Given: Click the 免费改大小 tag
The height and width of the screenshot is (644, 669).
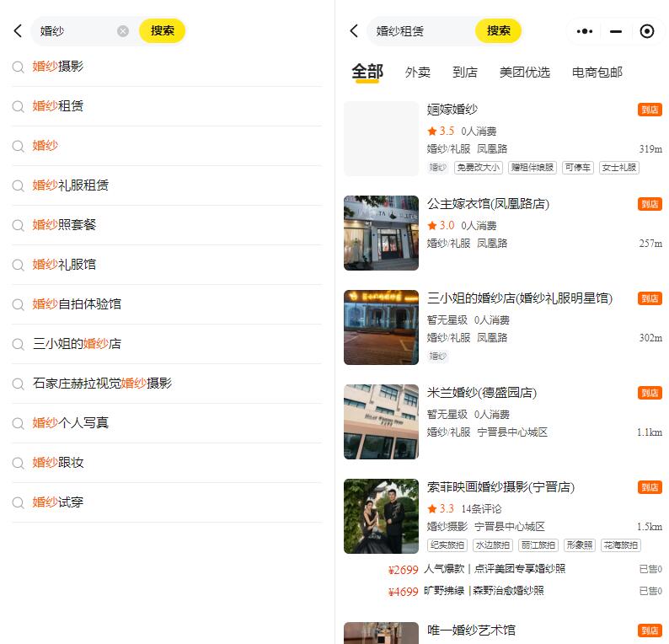Looking at the screenshot, I should (479, 168).
